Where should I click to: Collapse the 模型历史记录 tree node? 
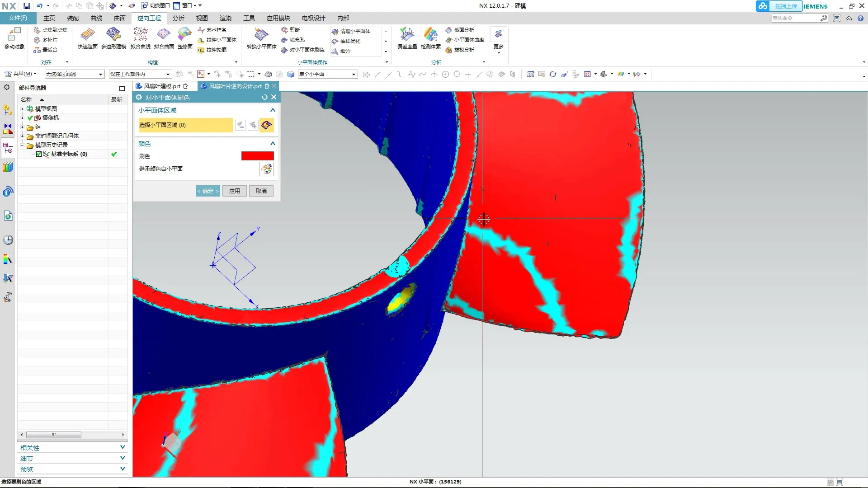coord(22,145)
